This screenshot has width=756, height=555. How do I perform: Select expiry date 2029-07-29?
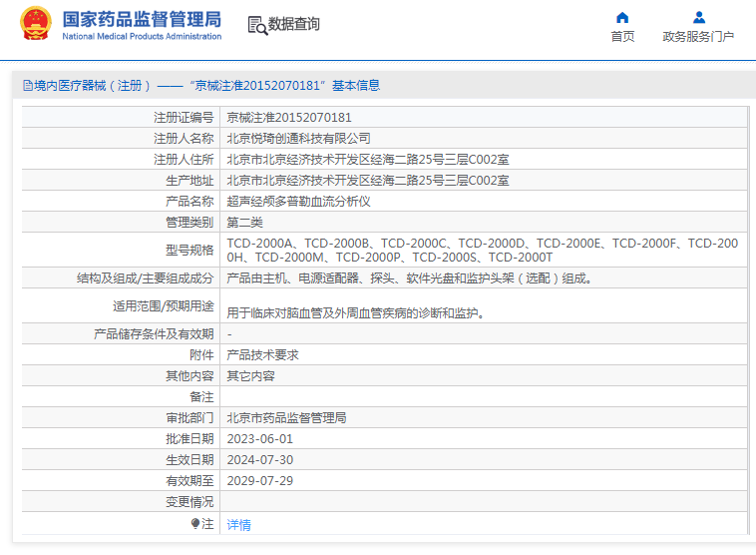click(x=260, y=481)
